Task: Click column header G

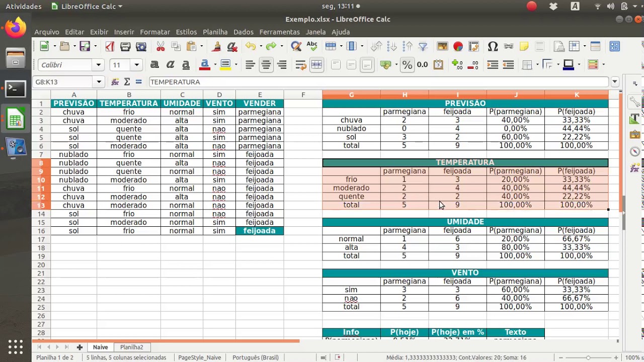Action: [351, 95]
